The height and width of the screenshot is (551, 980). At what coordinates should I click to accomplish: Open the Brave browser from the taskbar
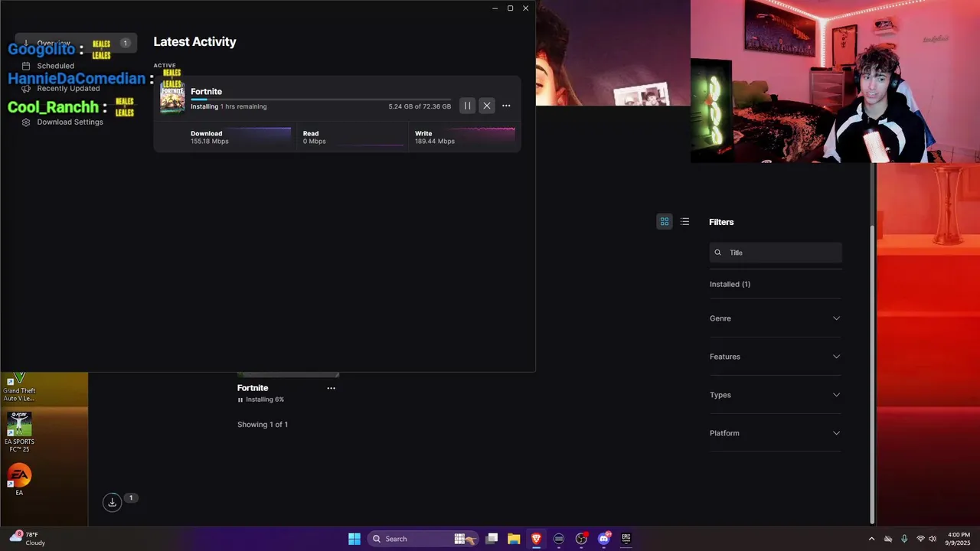tap(536, 539)
